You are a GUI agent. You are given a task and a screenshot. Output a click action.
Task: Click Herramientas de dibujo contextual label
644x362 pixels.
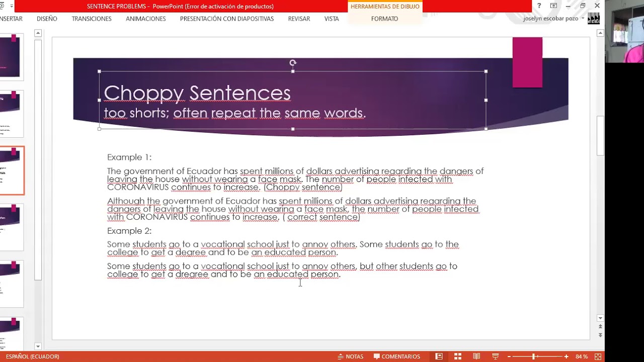point(385,7)
